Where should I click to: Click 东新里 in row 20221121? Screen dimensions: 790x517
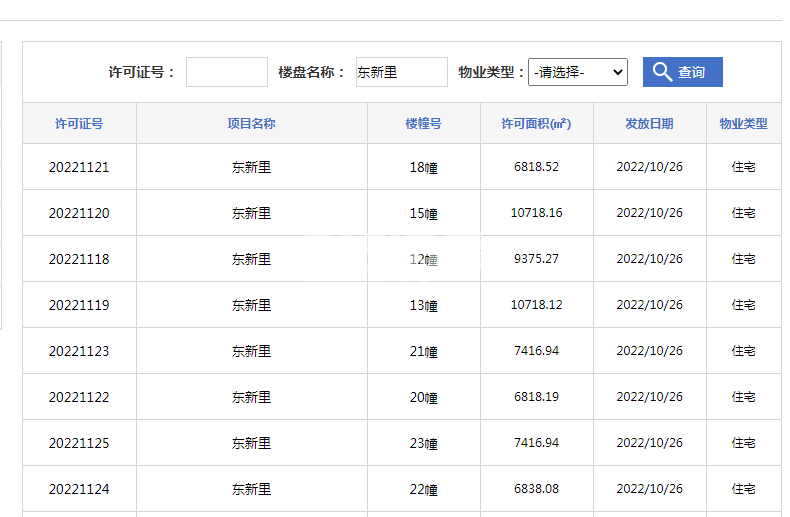pos(251,167)
